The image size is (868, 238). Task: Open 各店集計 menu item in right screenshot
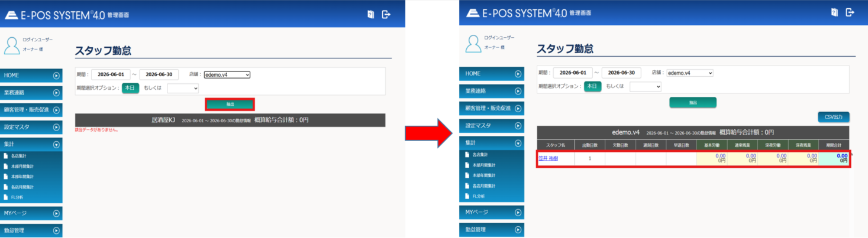tap(480, 155)
